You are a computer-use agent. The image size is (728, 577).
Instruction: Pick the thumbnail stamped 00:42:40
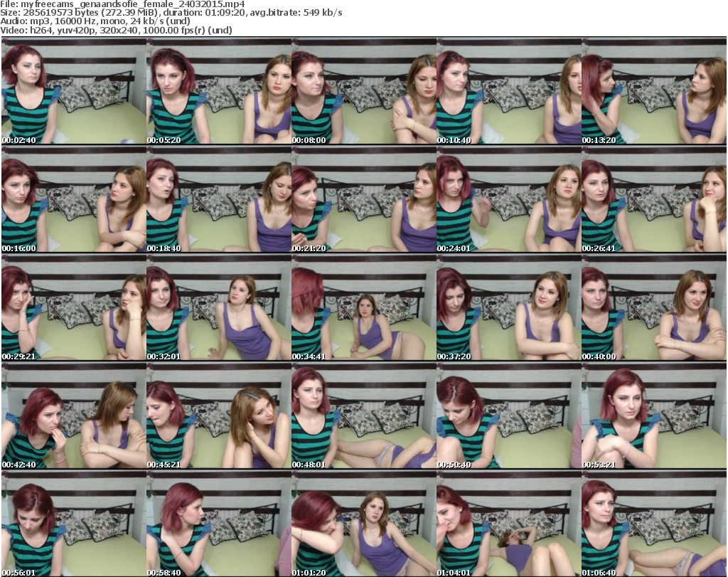[x=74, y=415]
